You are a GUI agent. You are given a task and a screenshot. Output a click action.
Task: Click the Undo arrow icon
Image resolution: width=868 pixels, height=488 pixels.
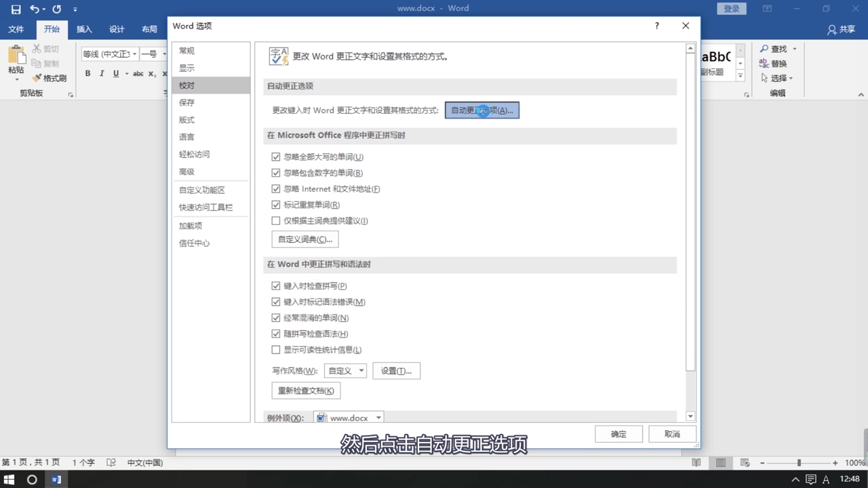coord(34,9)
